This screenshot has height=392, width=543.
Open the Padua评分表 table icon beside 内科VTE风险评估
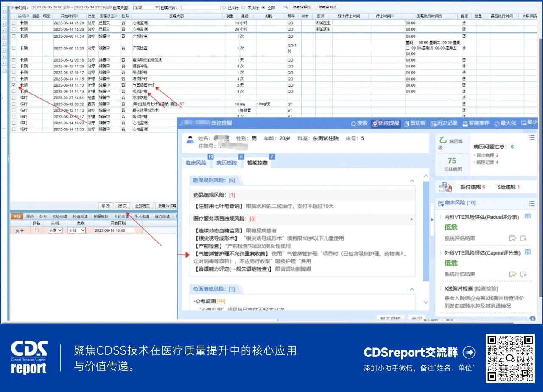tap(527, 216)
